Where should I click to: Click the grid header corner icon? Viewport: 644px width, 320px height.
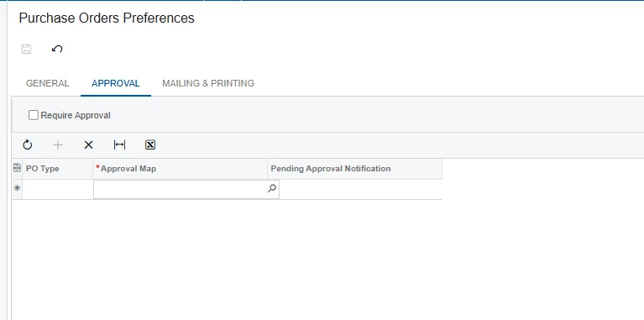coord(17,169)
